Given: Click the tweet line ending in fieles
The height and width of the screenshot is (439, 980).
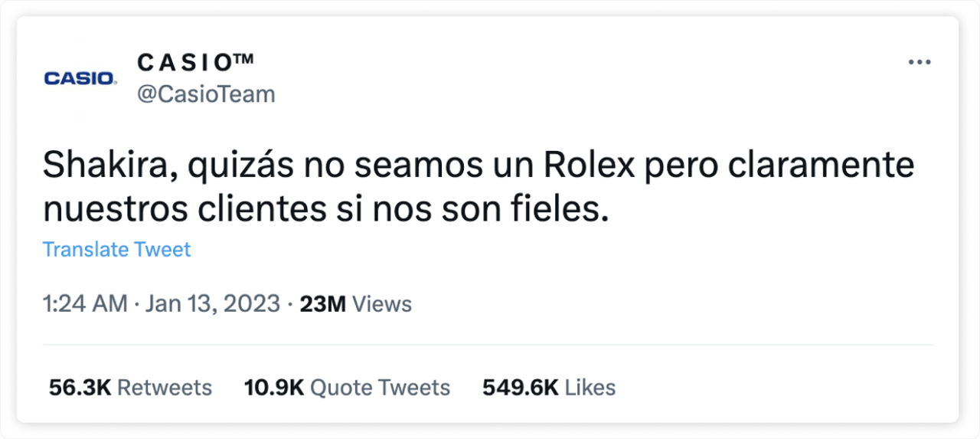Looking at the screenshot, I should click(325, 208).
